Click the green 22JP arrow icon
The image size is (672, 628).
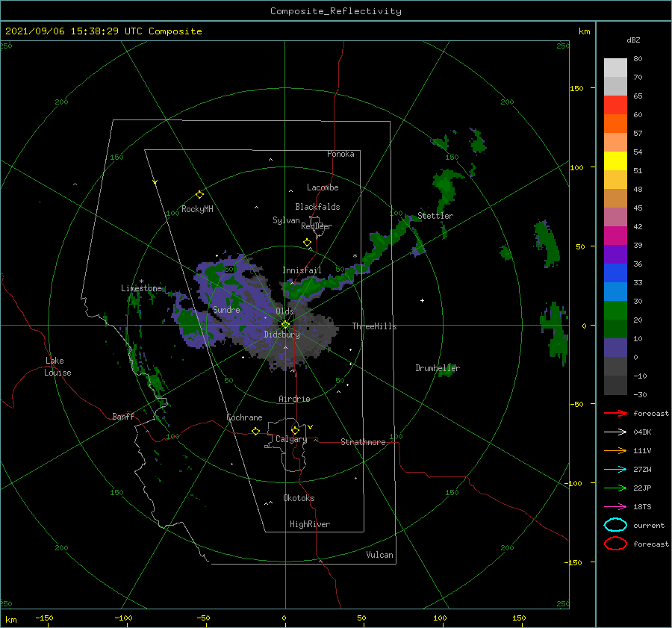[615, 488]
